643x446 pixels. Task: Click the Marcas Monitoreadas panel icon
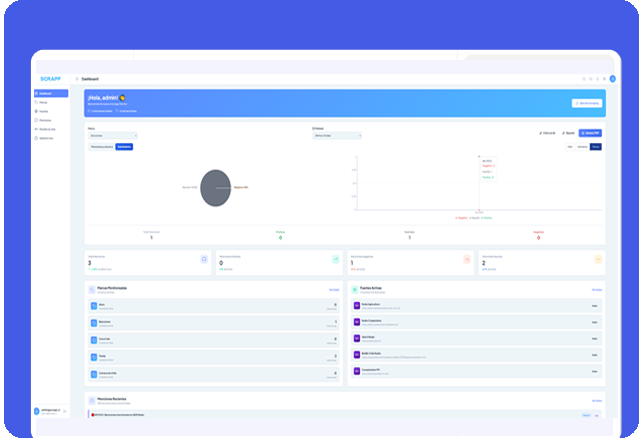(92, 289)
